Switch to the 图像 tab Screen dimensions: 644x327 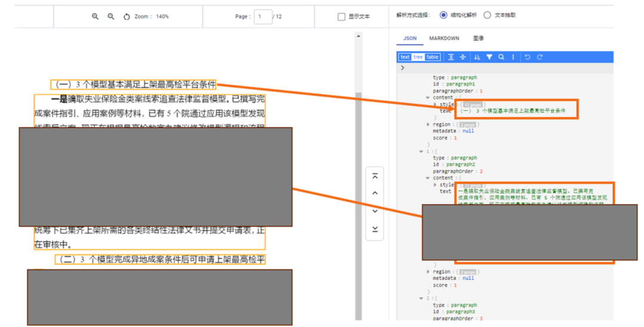pos(478,38)
